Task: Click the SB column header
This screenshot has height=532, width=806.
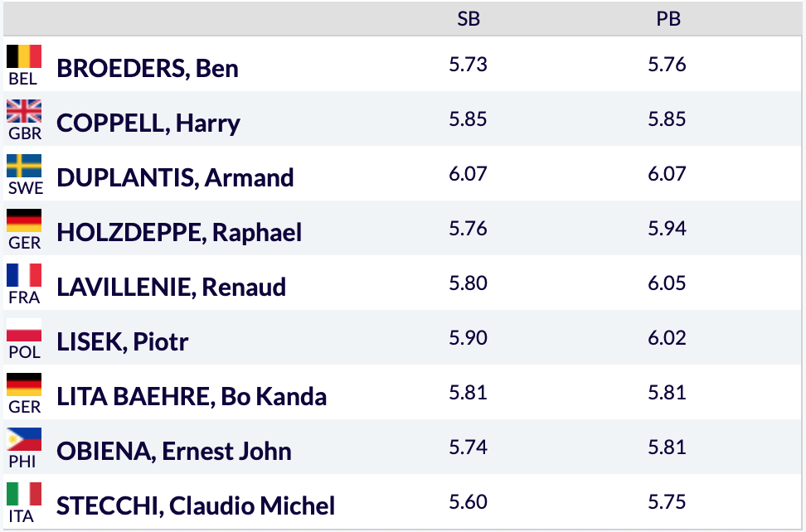Action: tap(469, 19)
